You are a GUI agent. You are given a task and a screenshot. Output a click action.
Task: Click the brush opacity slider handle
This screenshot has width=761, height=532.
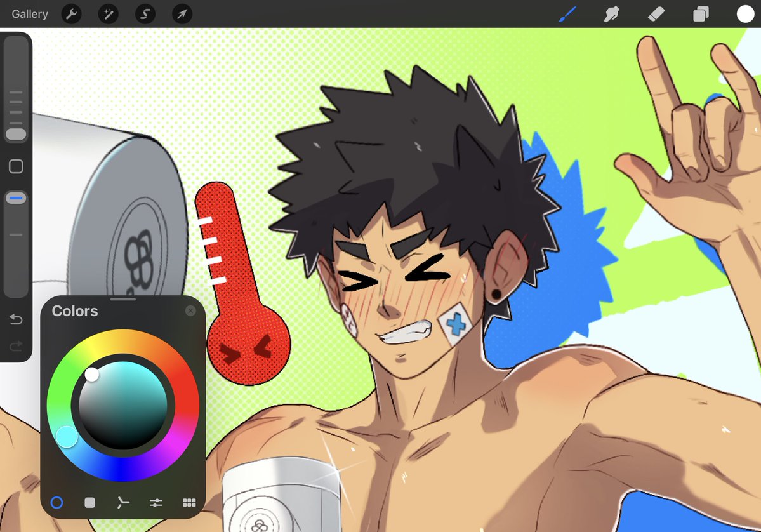point(16,198)
